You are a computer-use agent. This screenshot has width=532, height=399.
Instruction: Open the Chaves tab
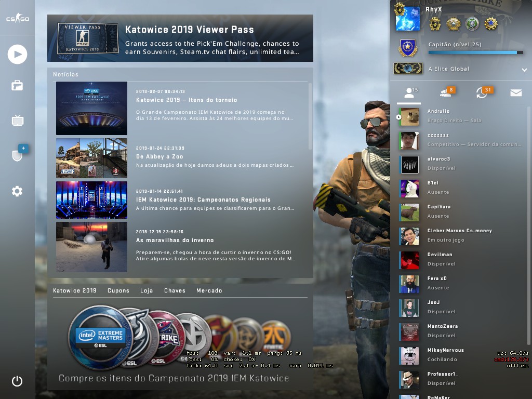(175, 290)
